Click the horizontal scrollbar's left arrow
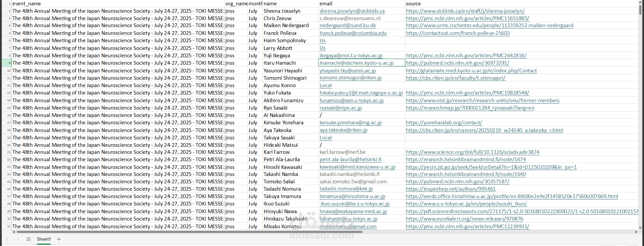Image resolution: width=644 pixels, height=246 pixels. [14, 232]
